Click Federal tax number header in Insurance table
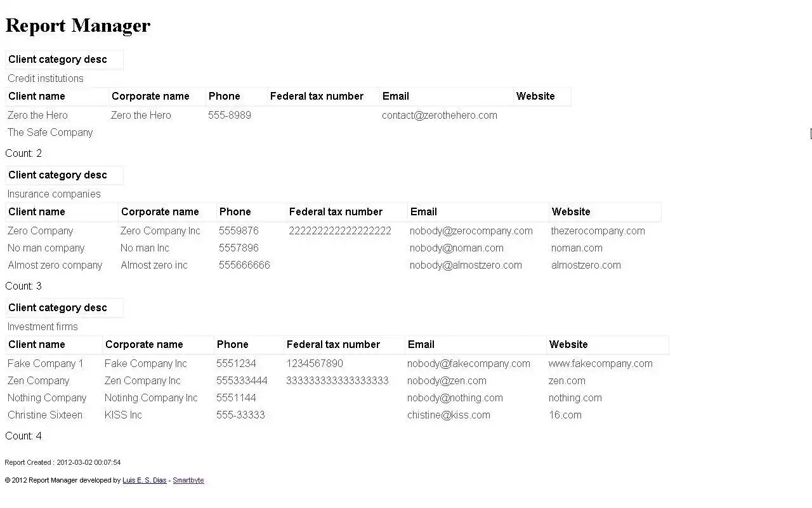The width and height of the screenshot is (812, 508). (336, 212)
